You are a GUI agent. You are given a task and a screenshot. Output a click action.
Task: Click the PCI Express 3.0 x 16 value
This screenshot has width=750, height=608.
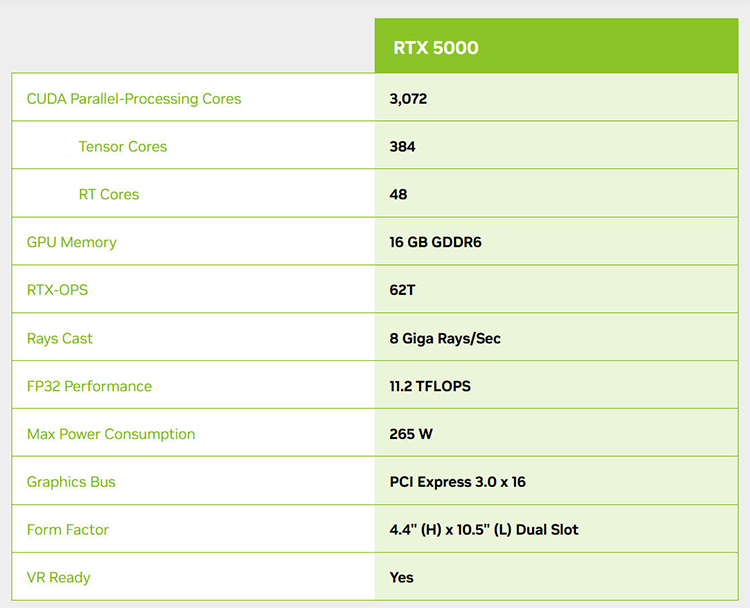458,482
